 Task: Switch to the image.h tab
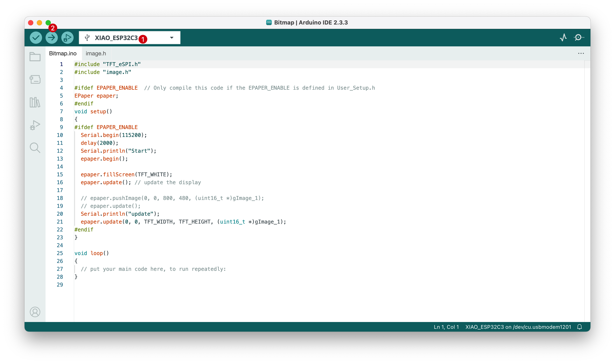click(x=96, y=53)
